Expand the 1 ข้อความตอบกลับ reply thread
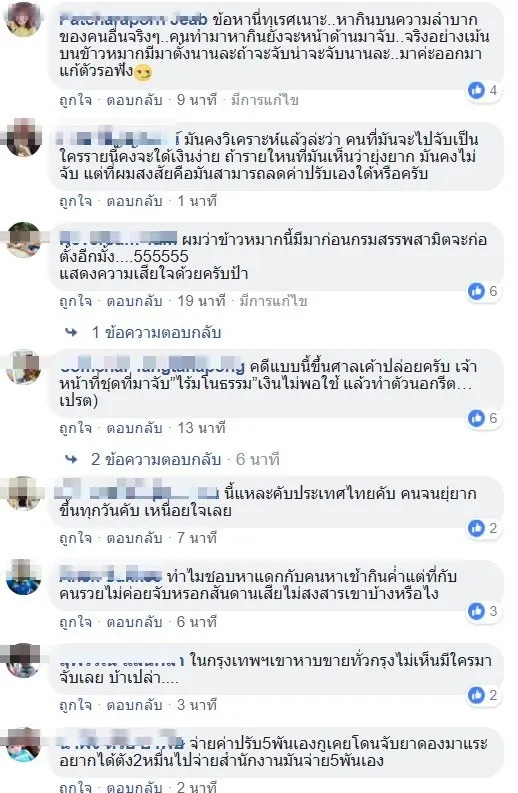This screenshot has height=793, width=518. [156, 333]
